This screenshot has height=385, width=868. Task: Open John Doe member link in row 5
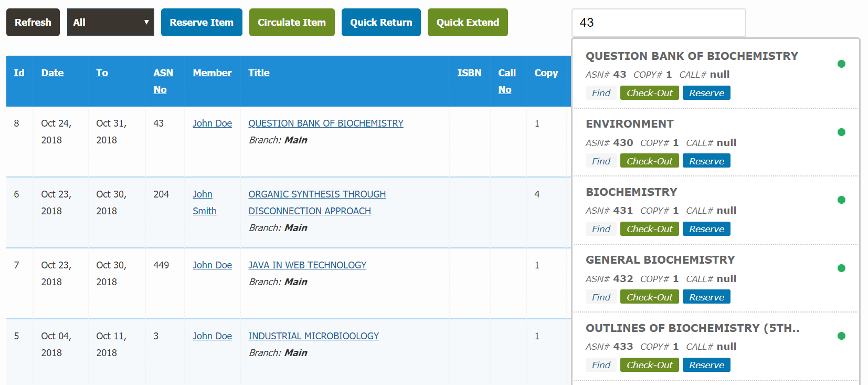pyautogui.click(x=212, y=336)
